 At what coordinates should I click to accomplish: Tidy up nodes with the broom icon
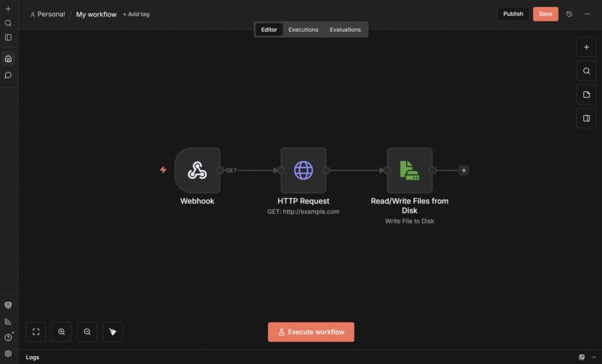point(112,332)
